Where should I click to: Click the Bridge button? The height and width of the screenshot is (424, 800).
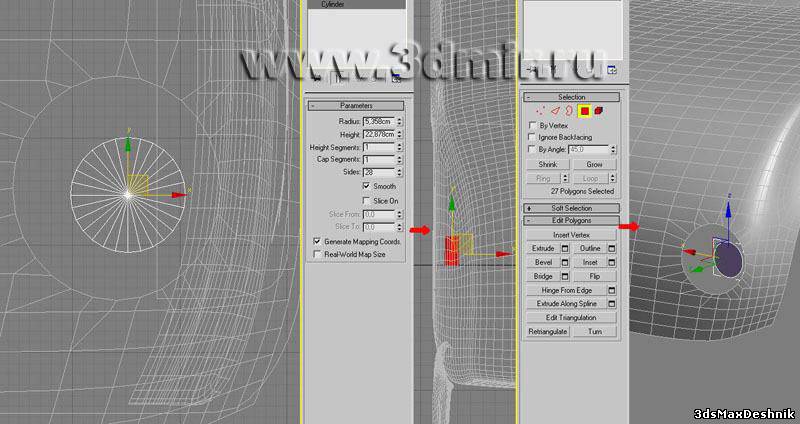[543, 276]
